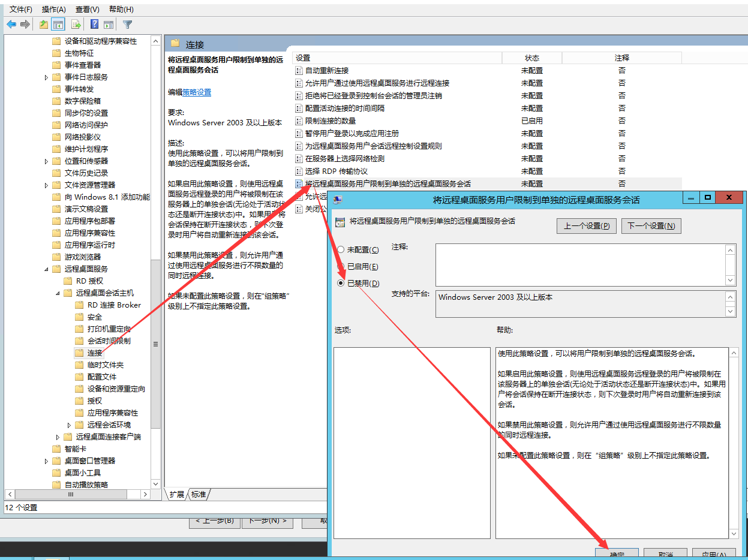Click comment box scroll down arrow

pos(730,281)
